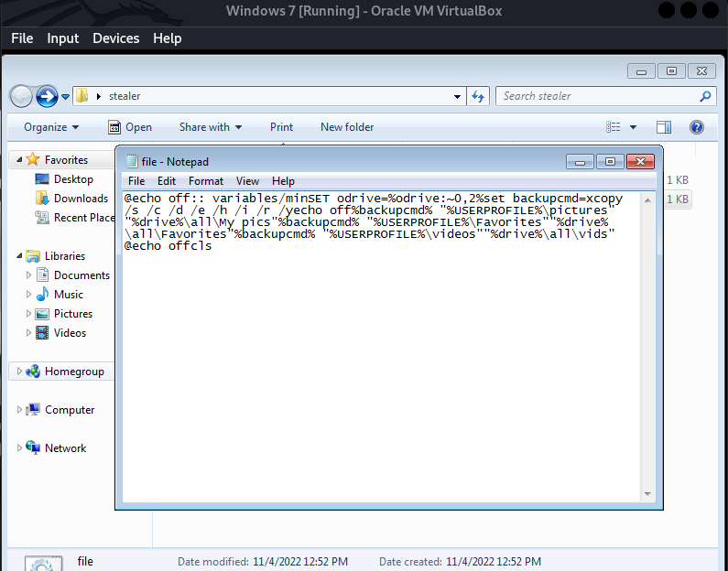Open VirtualBox Help menu
Image resolution: width=728 pixels, height=571 pixels.
click(168, 38)
